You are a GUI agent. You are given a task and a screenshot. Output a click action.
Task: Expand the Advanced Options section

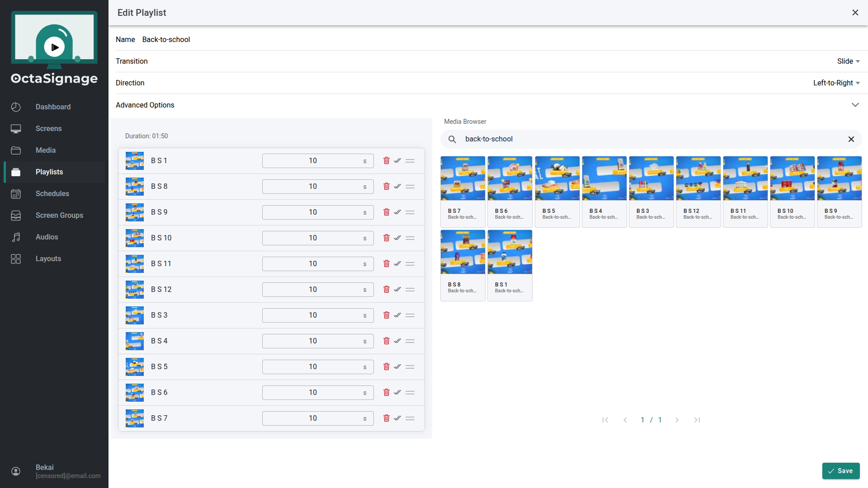pos(855,105)
